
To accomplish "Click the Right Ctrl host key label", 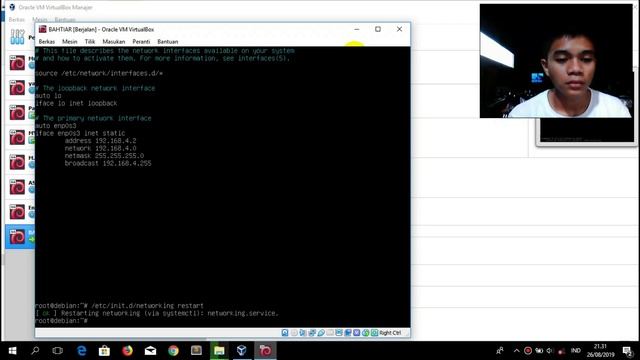I will coord(390,333).
